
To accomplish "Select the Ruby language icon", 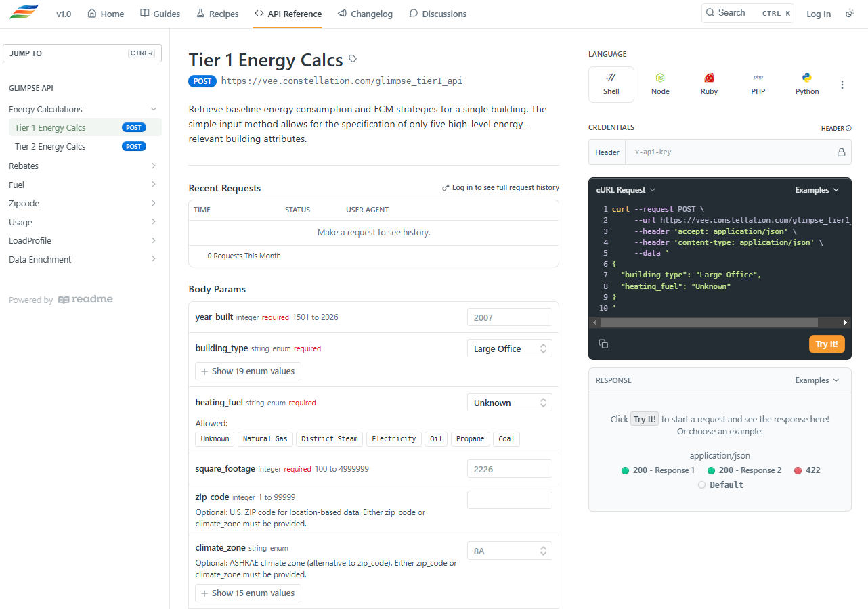I will [x=710, y=84].
